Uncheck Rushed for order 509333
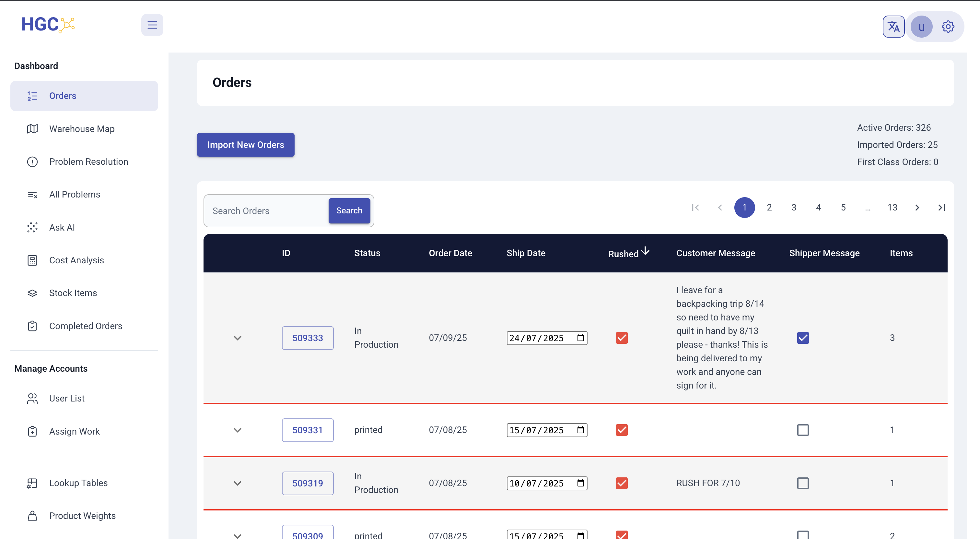 click(622, 338)
